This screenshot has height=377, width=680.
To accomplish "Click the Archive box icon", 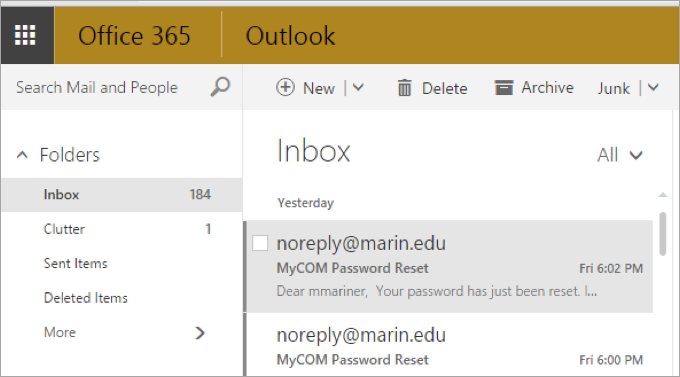I will click(x=504, y=88).
